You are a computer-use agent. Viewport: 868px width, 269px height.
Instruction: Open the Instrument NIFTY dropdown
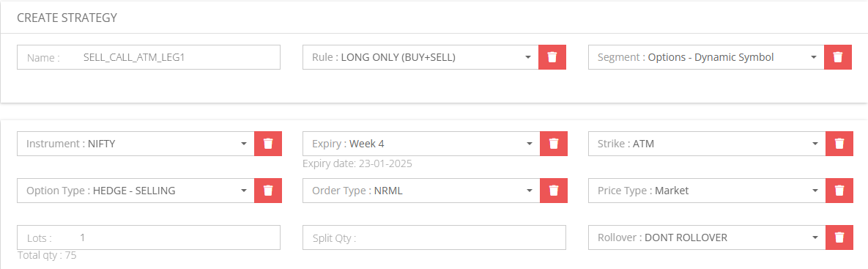pos(136,144)
